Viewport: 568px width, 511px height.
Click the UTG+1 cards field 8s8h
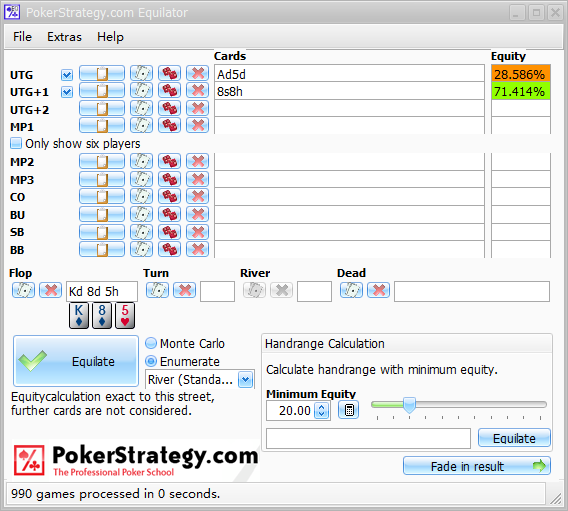349,91
